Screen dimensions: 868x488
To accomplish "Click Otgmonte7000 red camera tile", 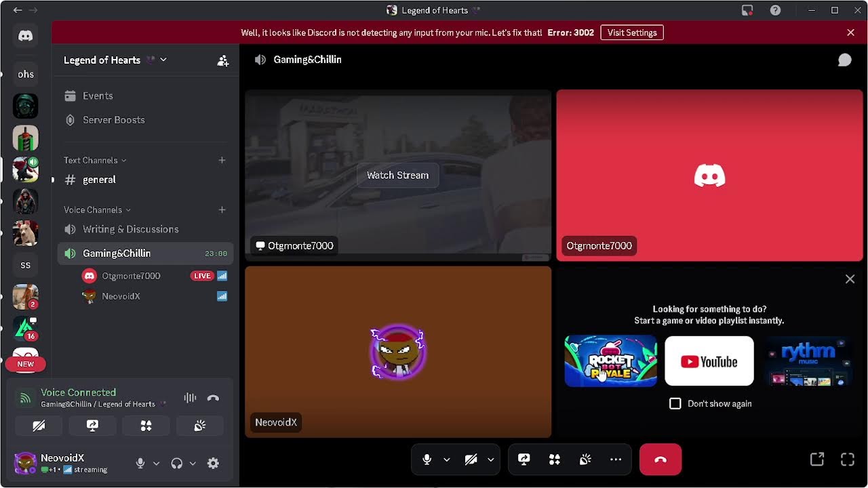I will point(709,176).
